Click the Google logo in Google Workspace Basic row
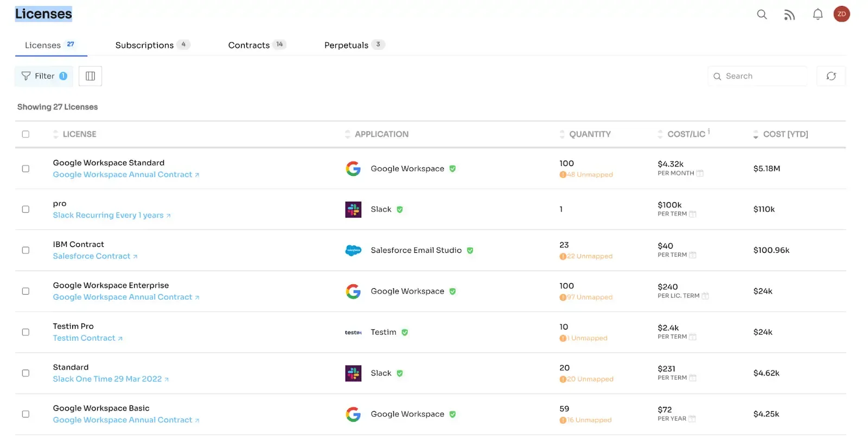 point(353,414)
